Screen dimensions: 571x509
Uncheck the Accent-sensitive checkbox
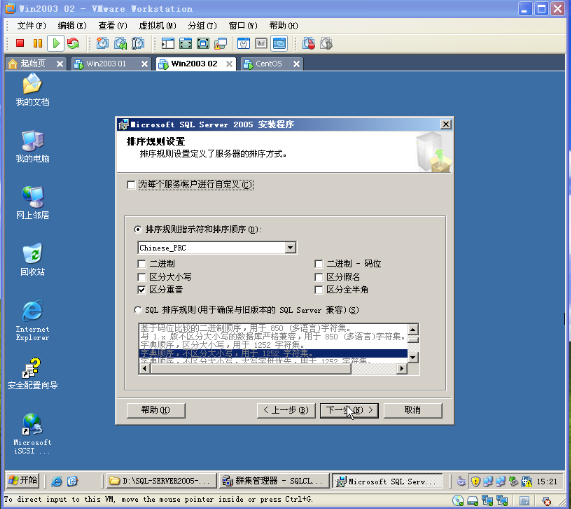coord(142,290)
